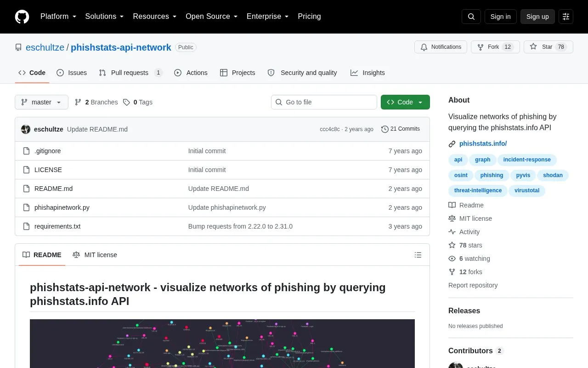The height and width of the screenshot is (368, 588).
Task: Click the threat-intelligence topic tag
Action: [478, 190]
